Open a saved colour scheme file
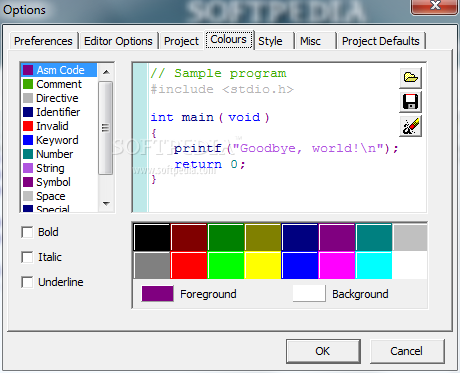This screenshot has height=373, width=460. pyautogui.click(x=411, y=78)
